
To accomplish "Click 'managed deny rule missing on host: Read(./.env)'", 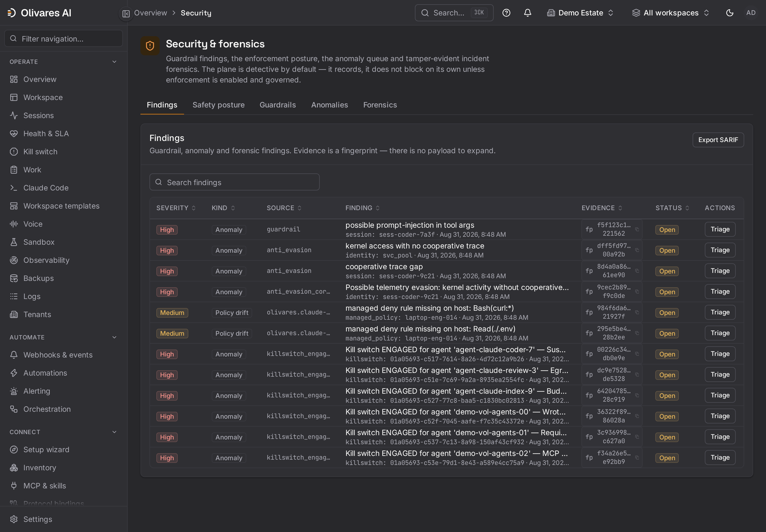I will pos(430,329).
